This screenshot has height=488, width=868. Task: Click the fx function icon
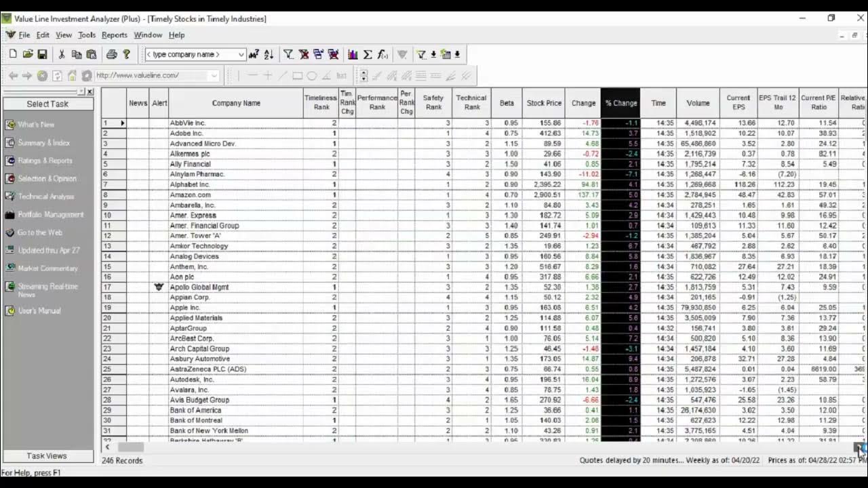click(382, 54)
